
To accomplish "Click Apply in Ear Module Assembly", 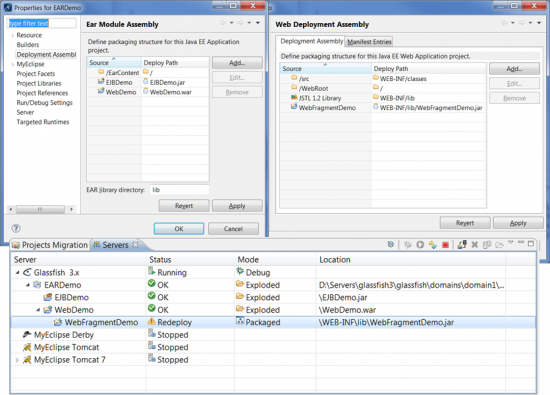I will point(237,206).
